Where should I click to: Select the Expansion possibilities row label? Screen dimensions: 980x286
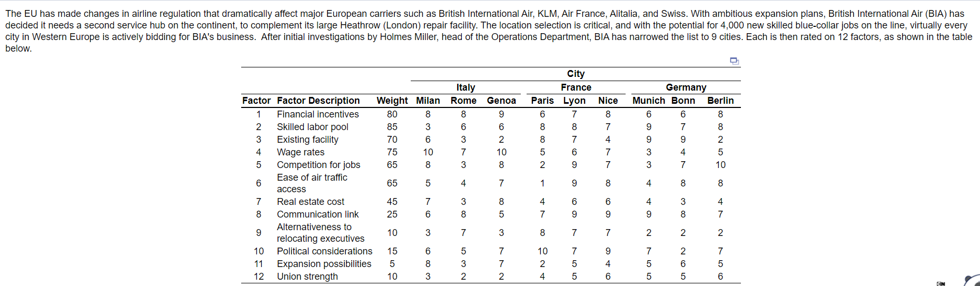point(324,264)
